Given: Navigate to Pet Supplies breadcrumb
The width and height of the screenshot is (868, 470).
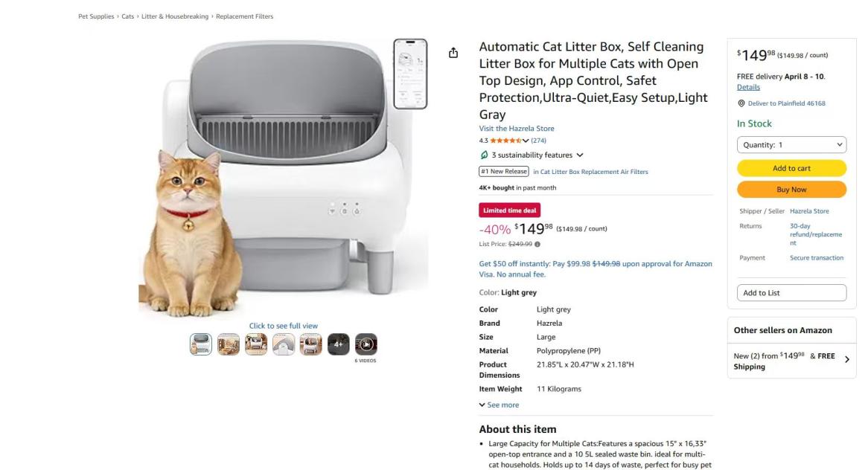Looking at the screenshot, I should tap(96, 16).
